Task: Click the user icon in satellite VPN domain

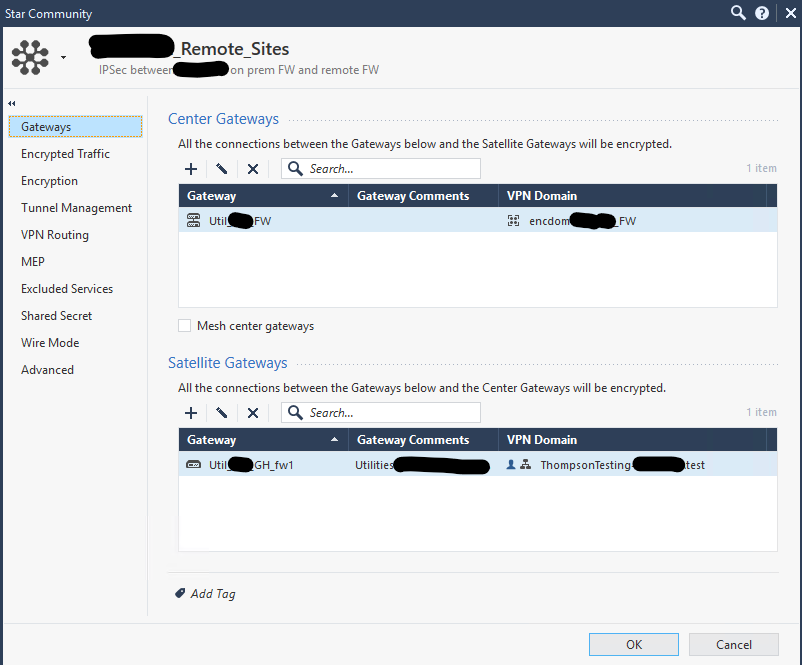Action: (510, 464)
